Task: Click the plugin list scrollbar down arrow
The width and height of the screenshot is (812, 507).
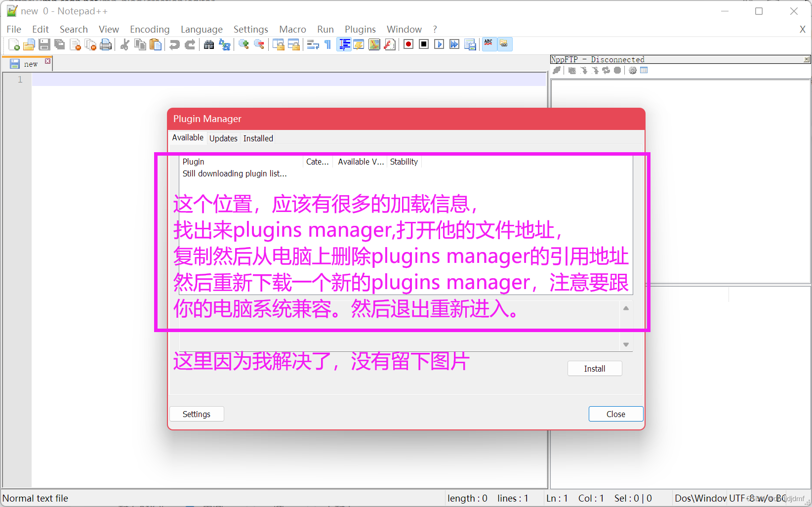Action: [x=625, y=344]
